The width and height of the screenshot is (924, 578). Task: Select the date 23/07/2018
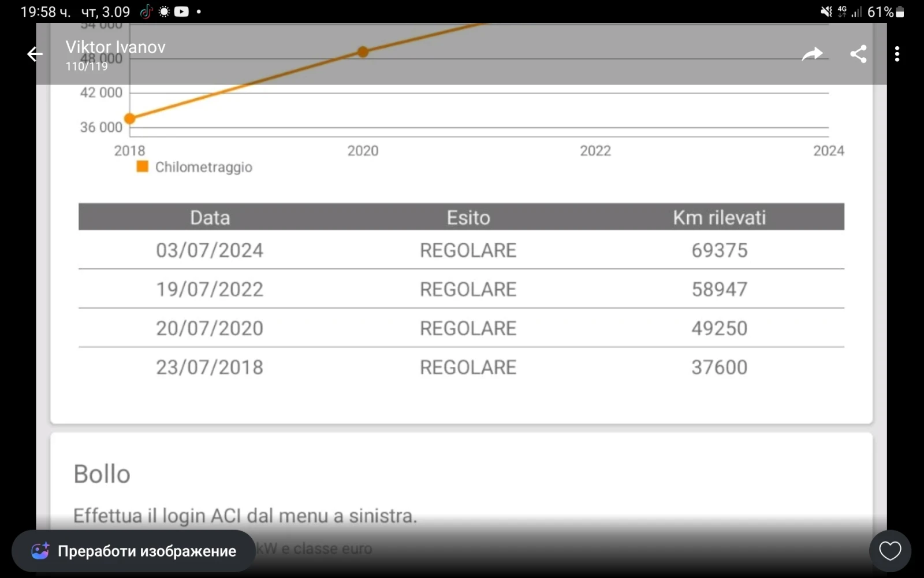click(210, 367)
